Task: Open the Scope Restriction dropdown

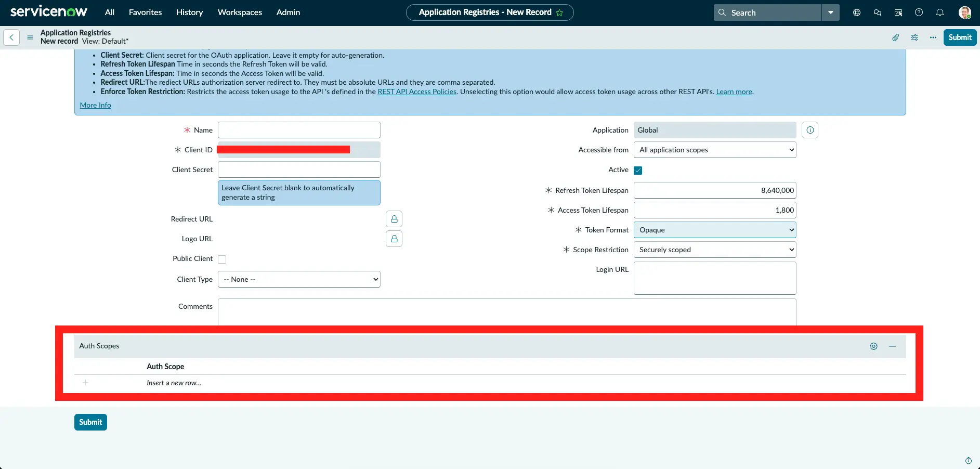Action: pyautogui.click(x=715, y=250)
